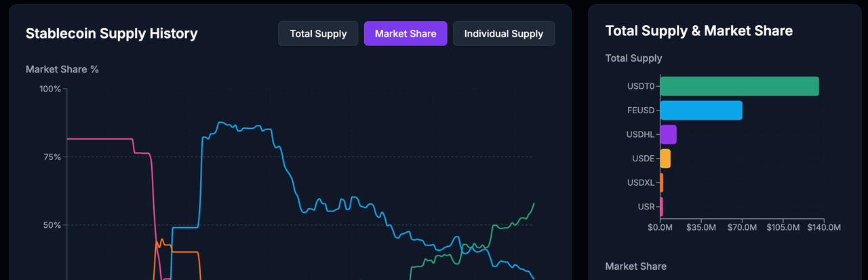Viewport: 868px width, 280px height.
Task: Click the blue FEUSD supply bar
Action: 701,110
